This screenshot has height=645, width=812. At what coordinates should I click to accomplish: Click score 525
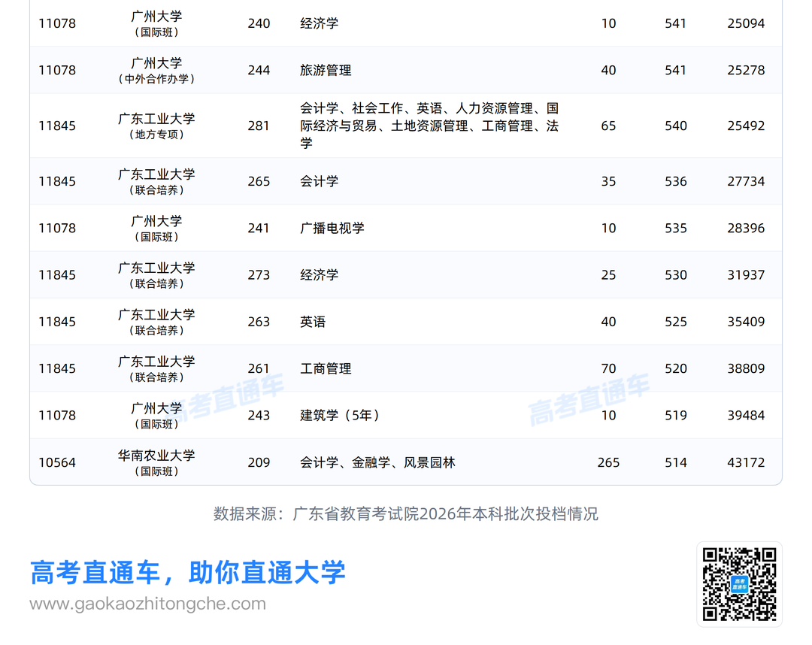coord(676,322)
